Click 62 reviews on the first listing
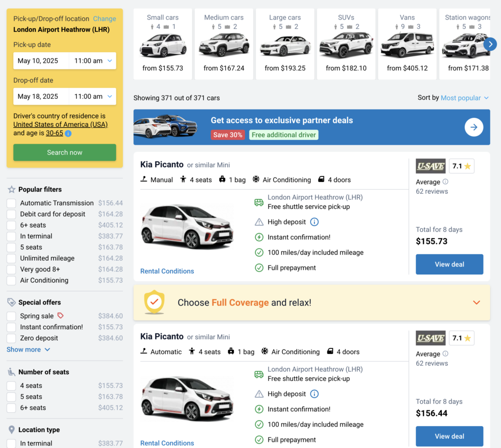The image size is (501, 448). pyautogui.click(x=432, y=191)
